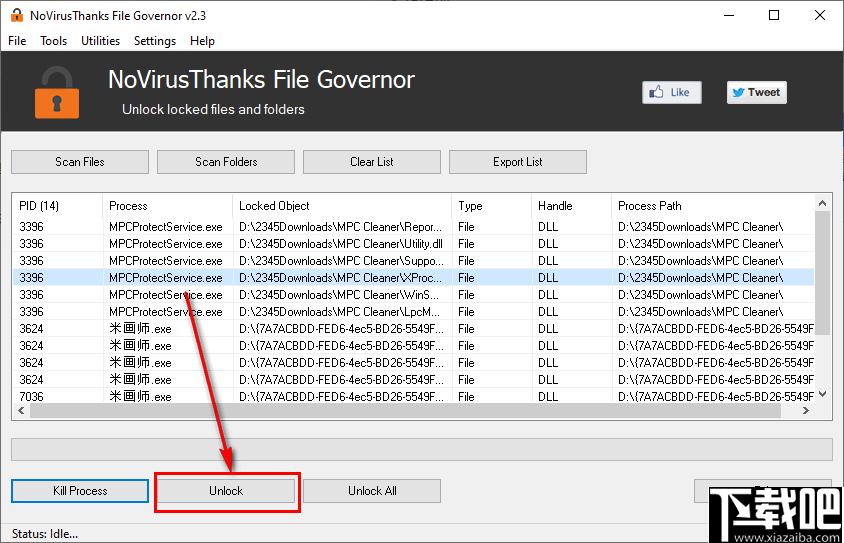
Task: Click the horizontal scrollbar right arrow
Action: [806, 411]
